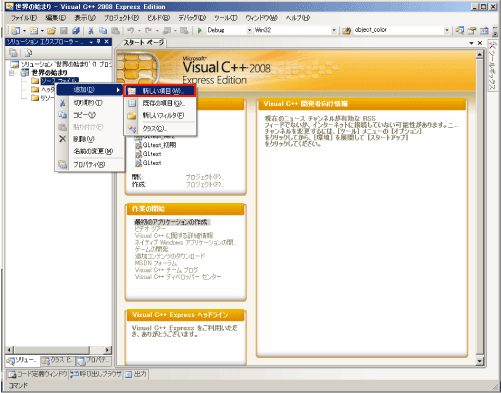Viewport: 501px width, 393px height.
Task: Click the Find in Files icon beside object_color
Action: tap(347, 30)
